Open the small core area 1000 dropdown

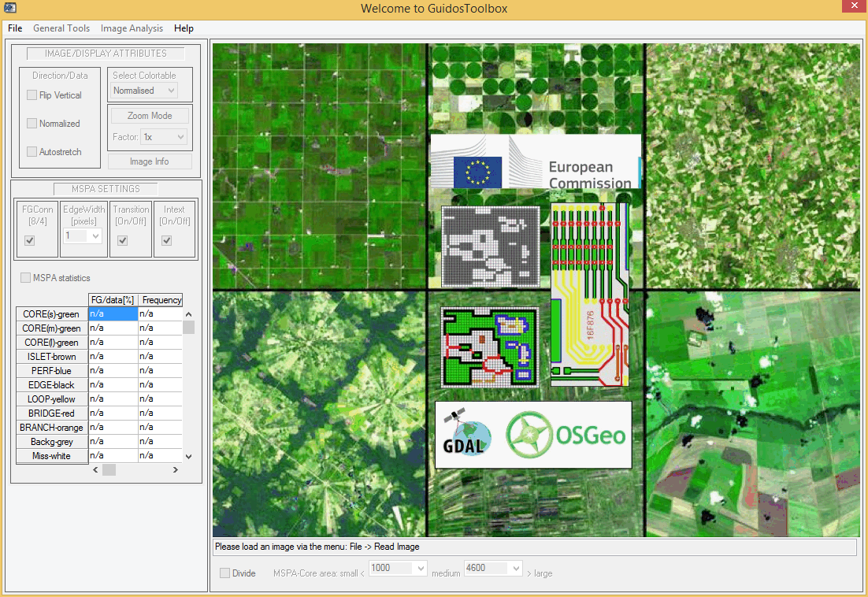click(x=398, y=568)
